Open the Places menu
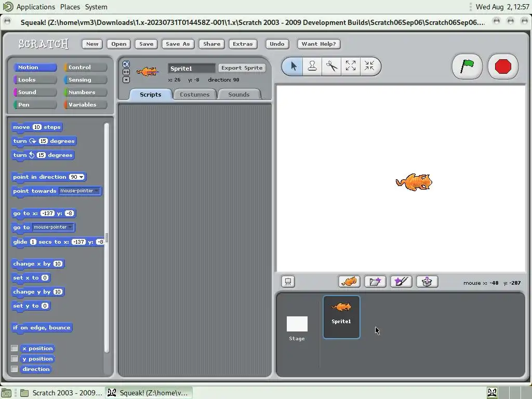Image resolution: width=532 pixels, height=399 pixels. (70, 7)
